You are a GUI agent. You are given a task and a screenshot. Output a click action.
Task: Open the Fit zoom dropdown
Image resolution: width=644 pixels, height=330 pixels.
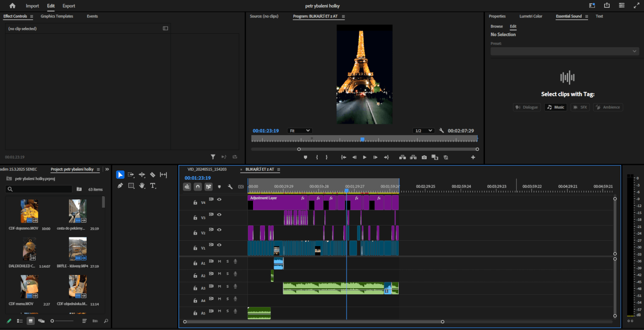pyautogui.click(x=300, y=130)
